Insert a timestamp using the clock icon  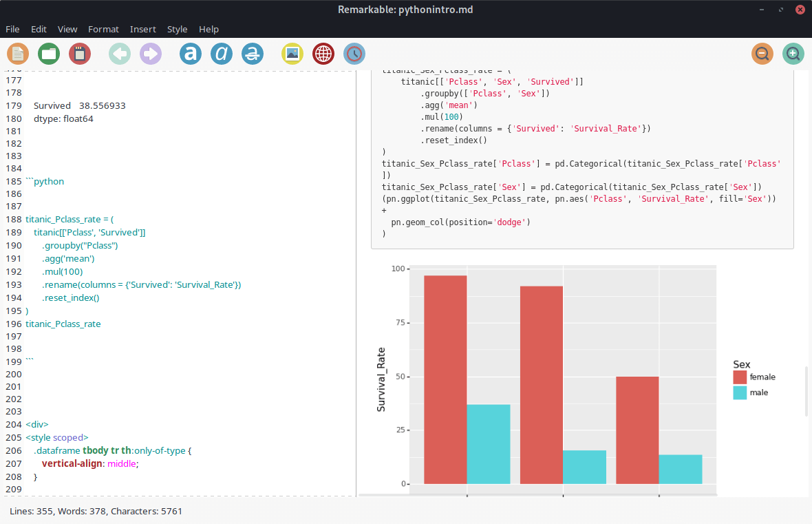354,54
